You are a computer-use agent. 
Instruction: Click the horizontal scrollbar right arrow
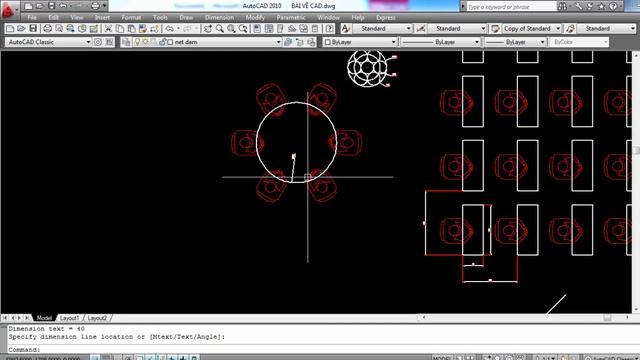click(x=627, y=317)
